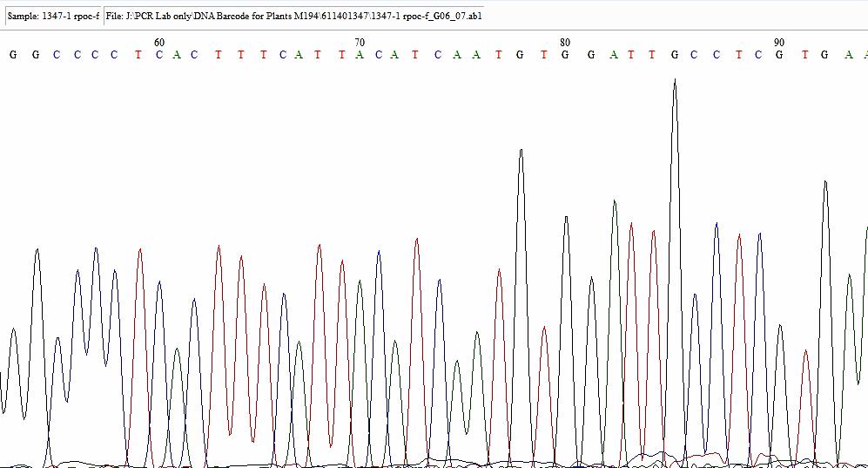Image resolution: width=868 pixels, height=468 pixels.
Task: Select the A base letter beneath number 70
Action: (360, 55)
